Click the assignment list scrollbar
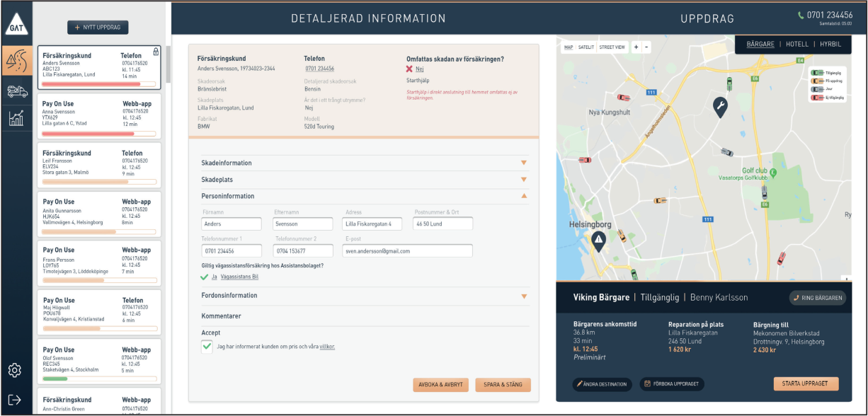The height and width of the screenshot is (416, 868). pyautogui.click(x=168, y=64)
